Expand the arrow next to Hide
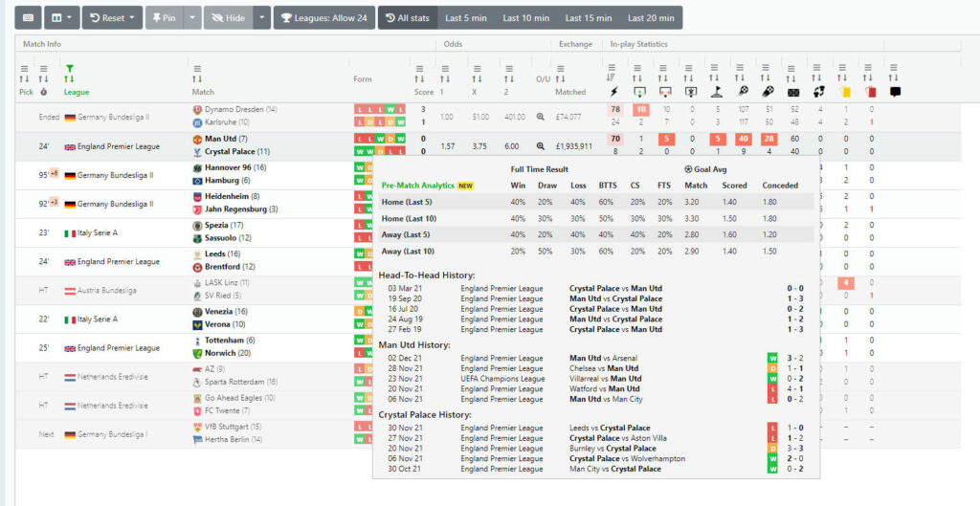This screenshot has width=980, height=506. [262, 18]
